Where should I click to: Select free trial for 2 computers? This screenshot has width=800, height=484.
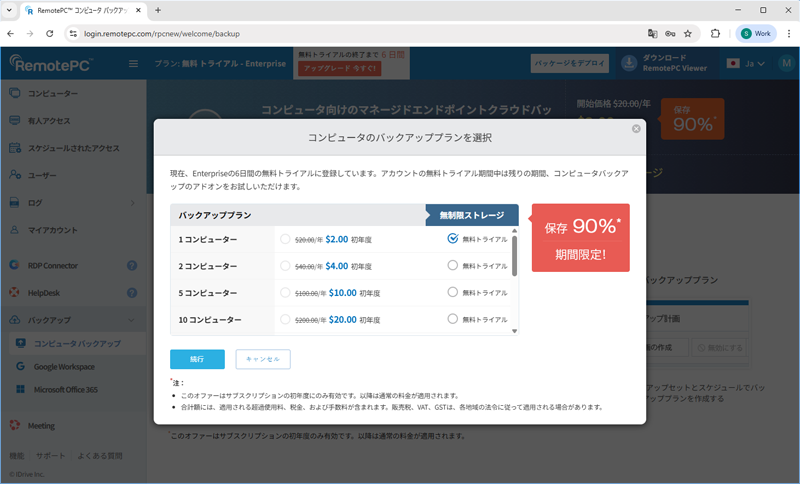click(x=453, y=265)
